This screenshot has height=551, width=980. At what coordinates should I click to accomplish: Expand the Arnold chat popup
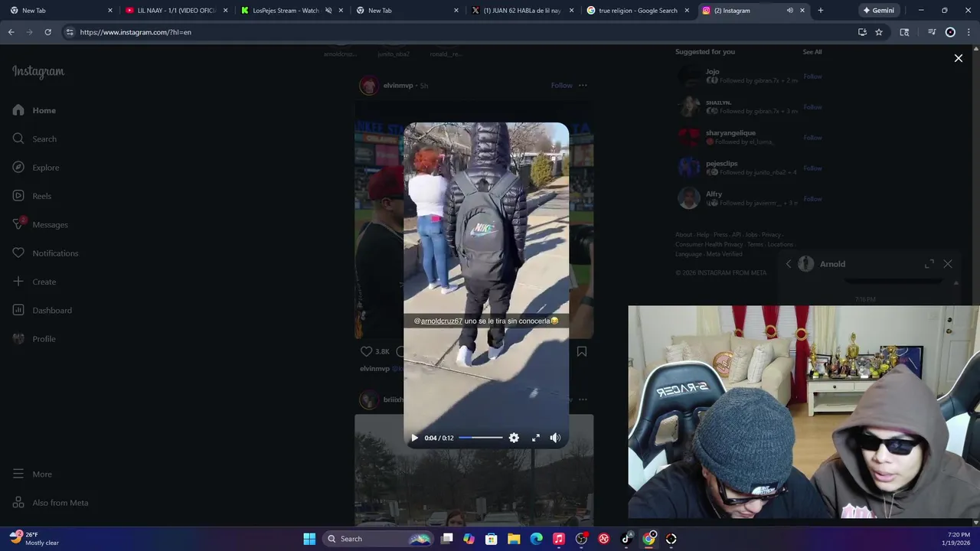click(929, 264)
